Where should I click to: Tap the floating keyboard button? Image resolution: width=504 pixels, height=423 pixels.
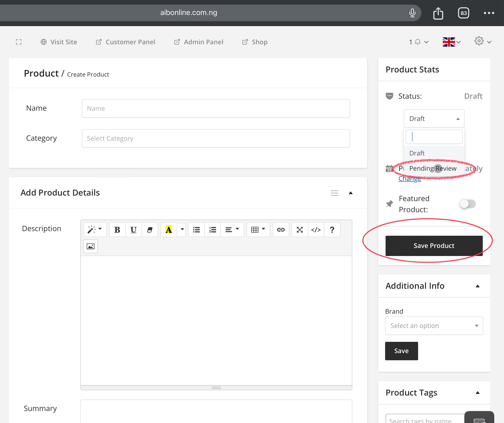[x=479, y=417]
